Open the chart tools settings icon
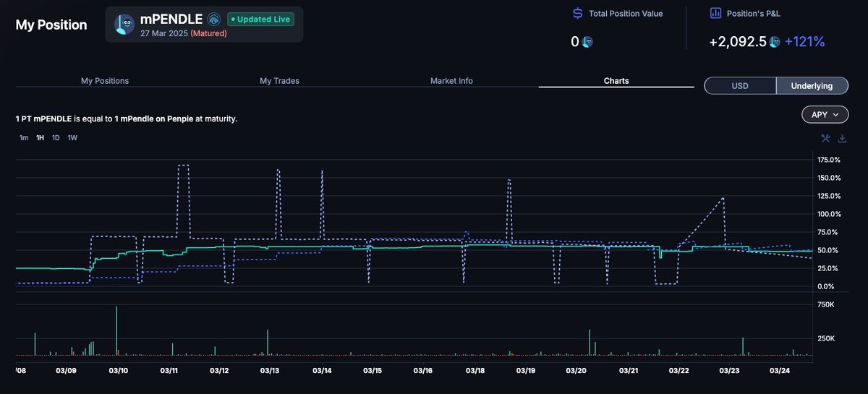868x394 pixels. click(825, 138)
